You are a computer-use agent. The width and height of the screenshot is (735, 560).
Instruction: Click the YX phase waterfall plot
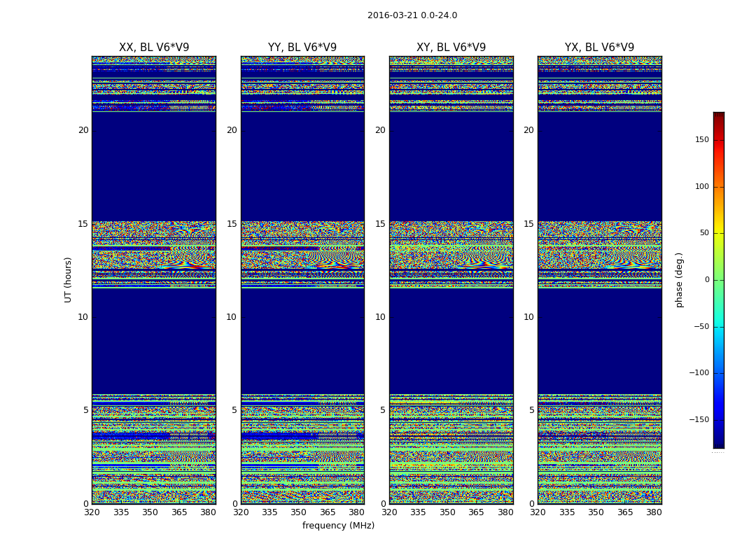(599, 280)
